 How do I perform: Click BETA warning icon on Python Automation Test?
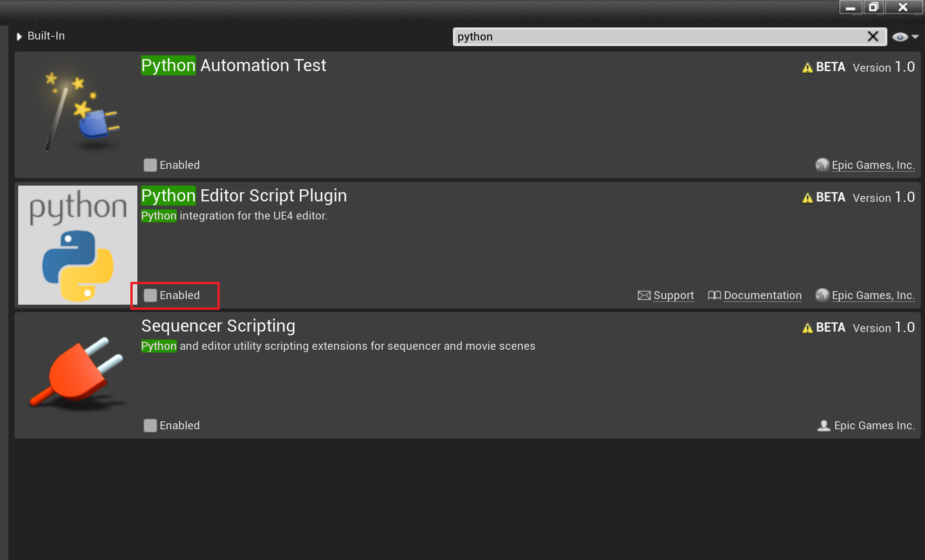[808, 67]
